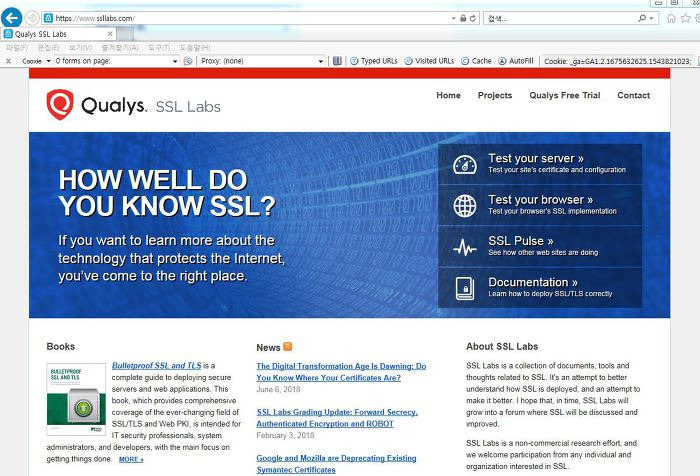Click the site icon left of the URL
The width and height of the screenshot is (700, 476).
click(x=48, y=18)
